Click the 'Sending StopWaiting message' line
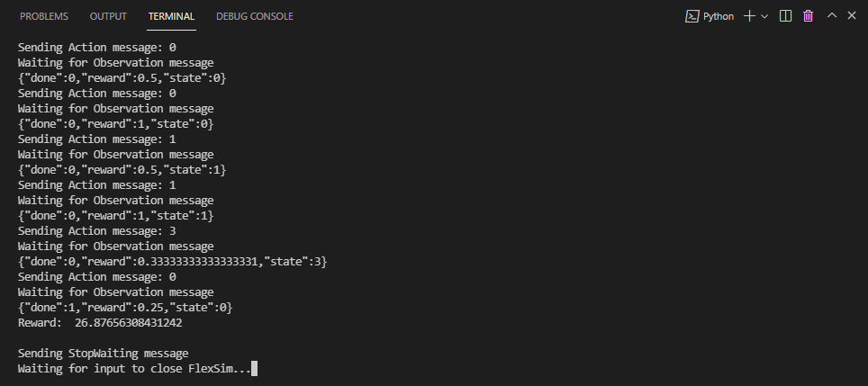Viewport: 868px width, 386px height. click(103, 354)
